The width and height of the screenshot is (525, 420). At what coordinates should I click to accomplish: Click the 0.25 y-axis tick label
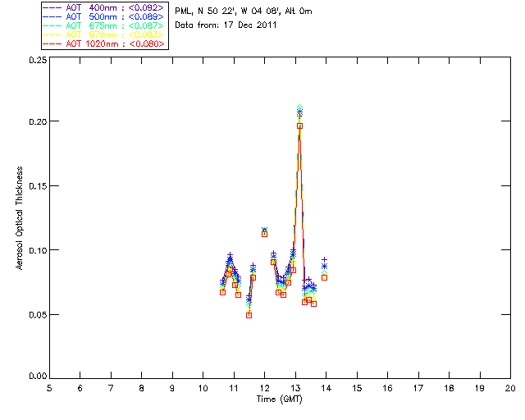[38, 60]
